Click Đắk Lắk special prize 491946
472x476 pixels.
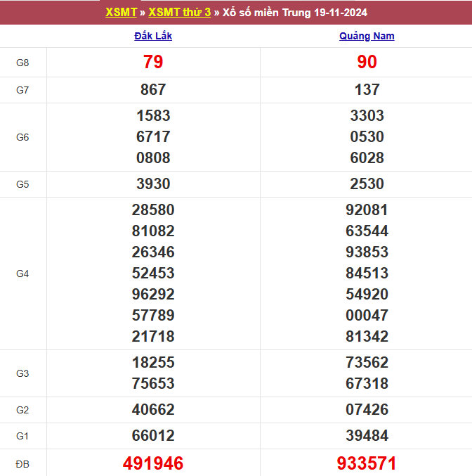[x=153, y=463]
